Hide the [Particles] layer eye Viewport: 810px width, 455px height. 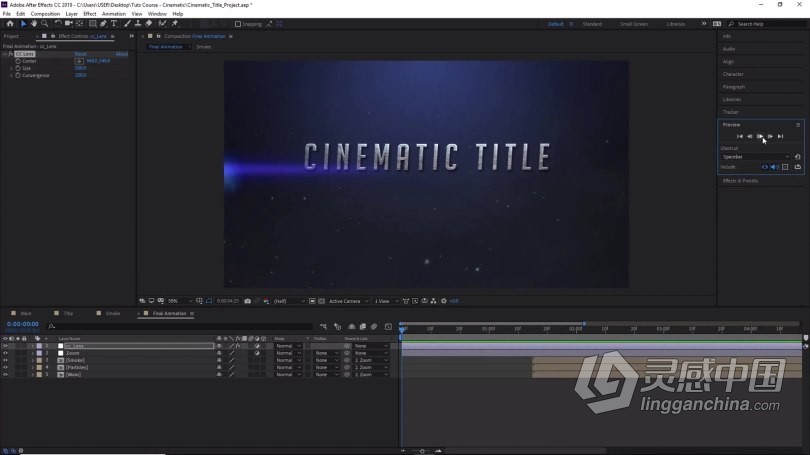click(x=5, y=368)
